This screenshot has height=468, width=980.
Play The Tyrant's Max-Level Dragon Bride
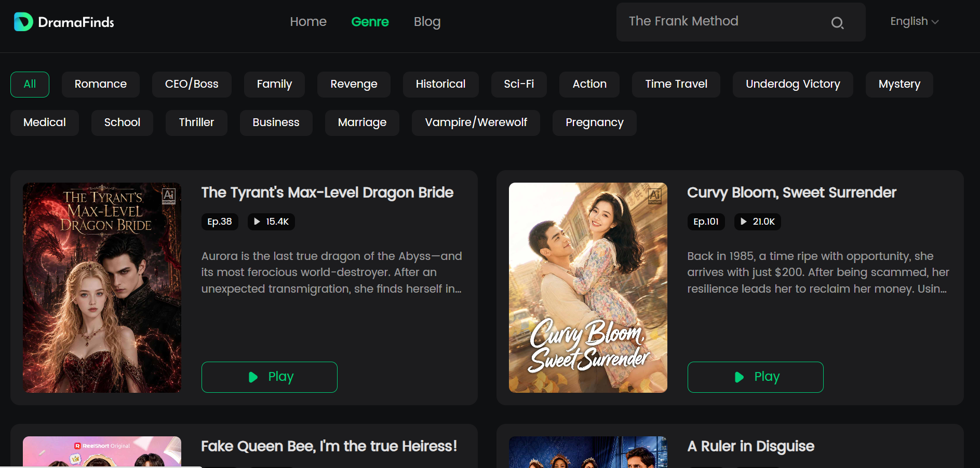point(270,377)
